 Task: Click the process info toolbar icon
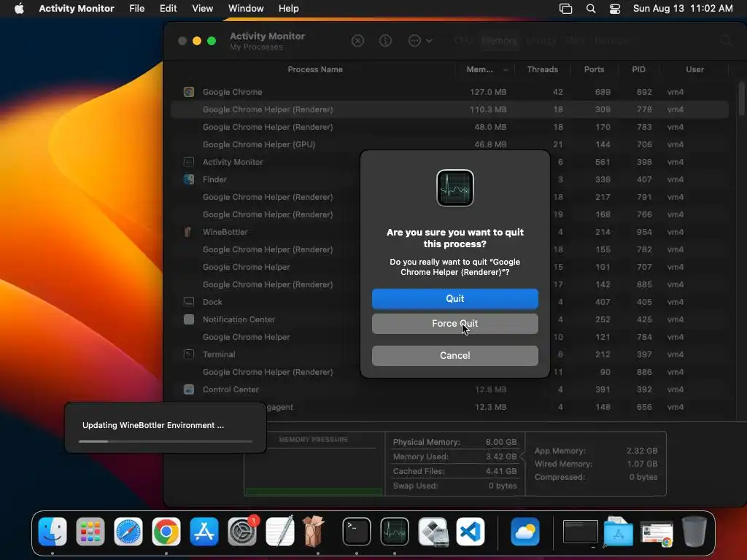pos(385,41)
